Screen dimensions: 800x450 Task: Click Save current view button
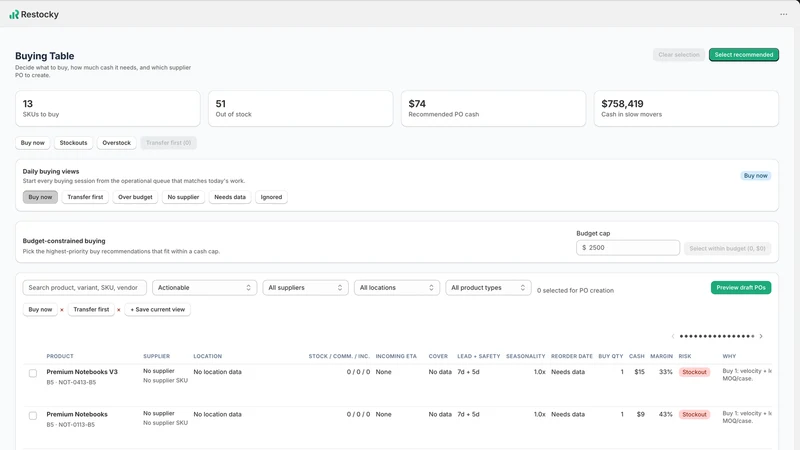158,310
